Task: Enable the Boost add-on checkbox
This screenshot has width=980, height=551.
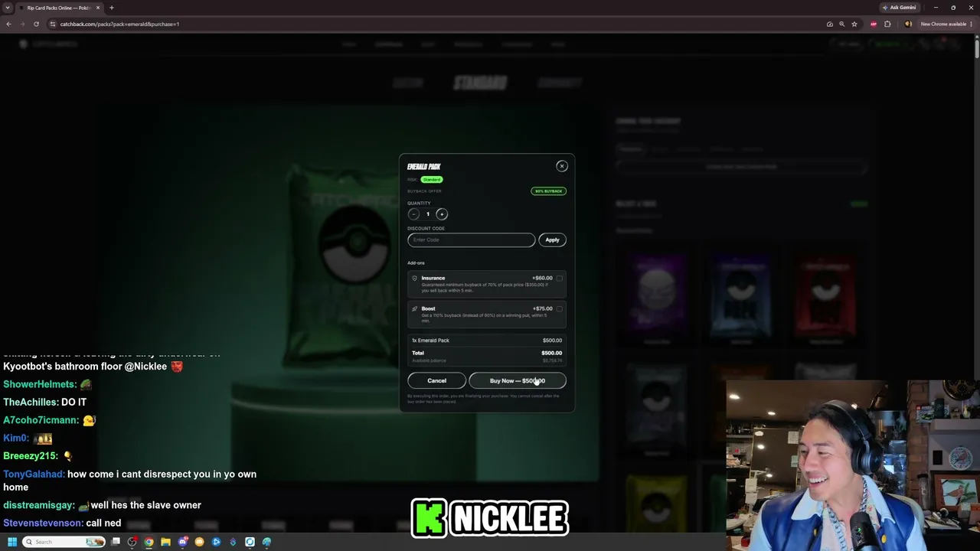Action: click(x=560, y=309)
